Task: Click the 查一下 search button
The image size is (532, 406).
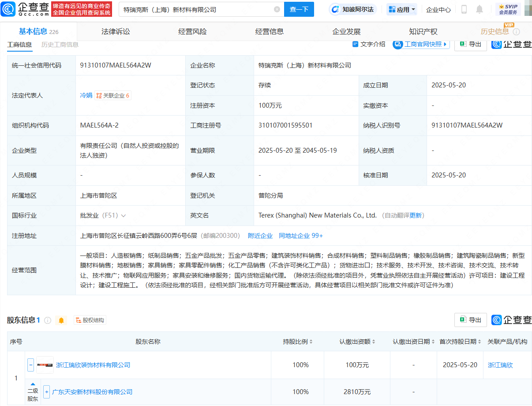Action: coord(299,9)
